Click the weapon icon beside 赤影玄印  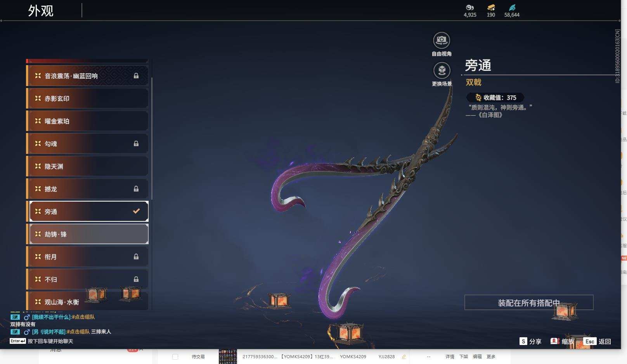pyautogui.click(x=38, y=98)
